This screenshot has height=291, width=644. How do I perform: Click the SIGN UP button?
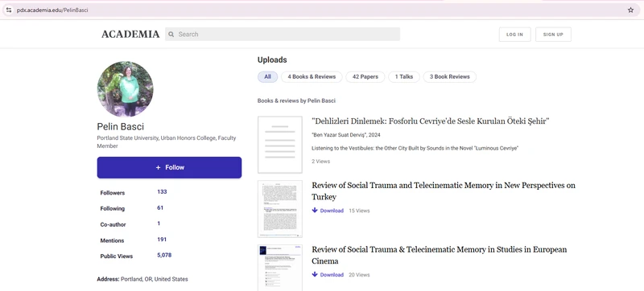click(553, 35)
